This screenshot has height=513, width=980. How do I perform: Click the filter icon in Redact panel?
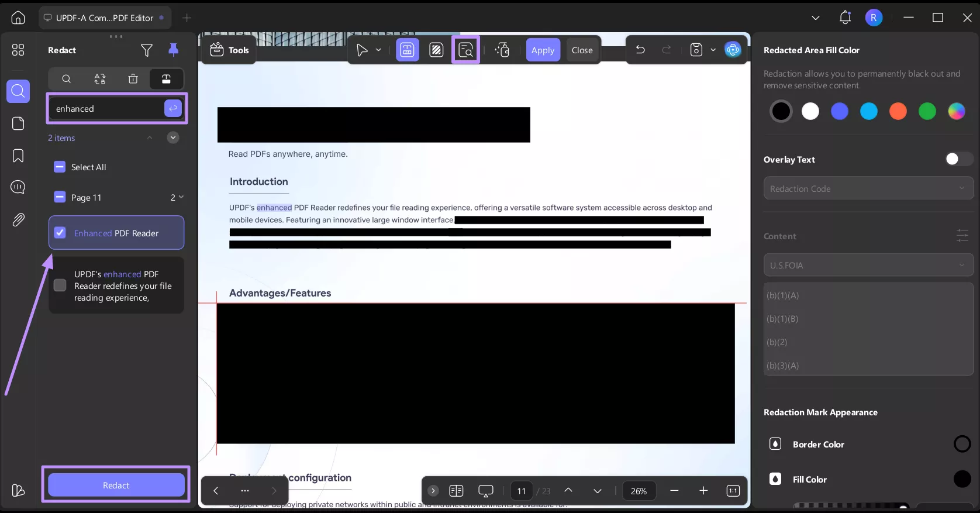(147, 50)
